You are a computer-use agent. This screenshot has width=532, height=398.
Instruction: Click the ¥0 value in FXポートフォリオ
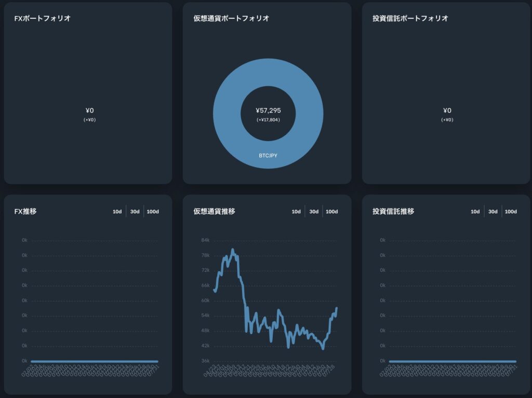point(89,111)
